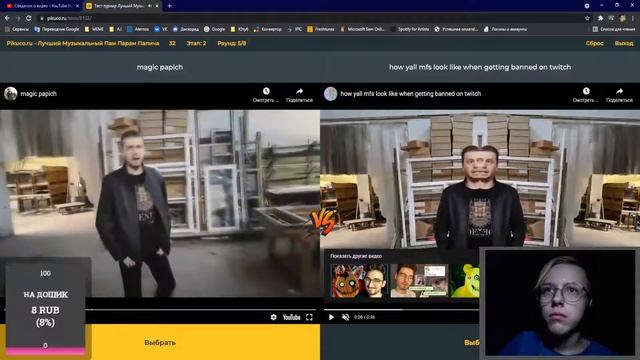Open the Список для чтения reading list

click(614, 29)
